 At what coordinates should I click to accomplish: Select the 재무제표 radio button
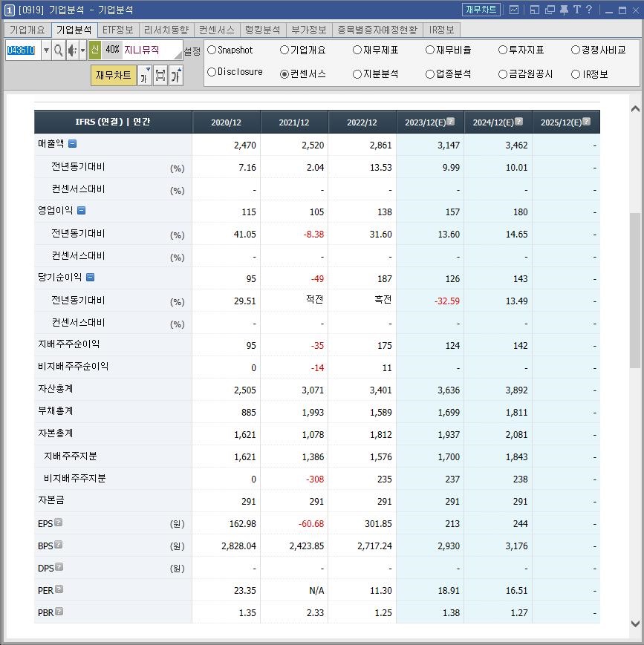(357, 50)
